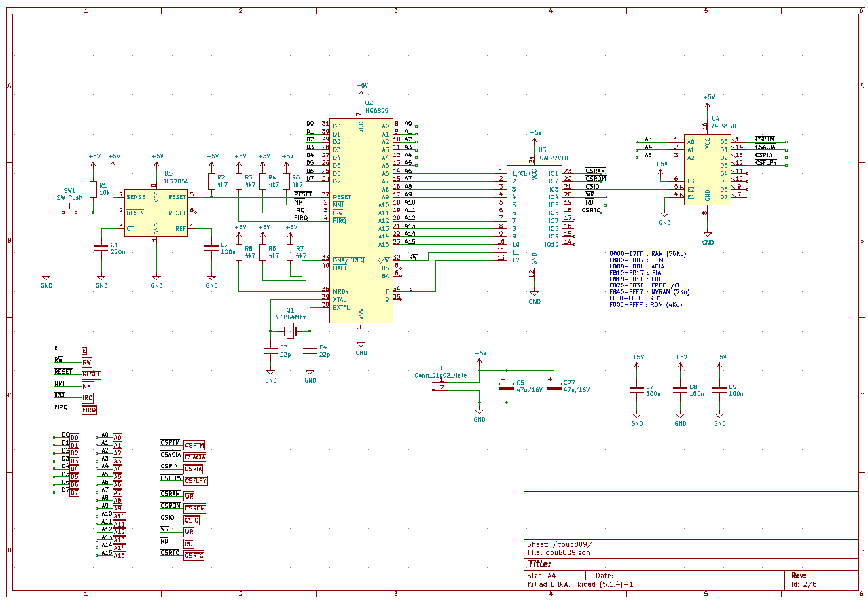Click resistor R8 symbol
Viewport: 868px width, 602px height.
(x=239, y=252)
